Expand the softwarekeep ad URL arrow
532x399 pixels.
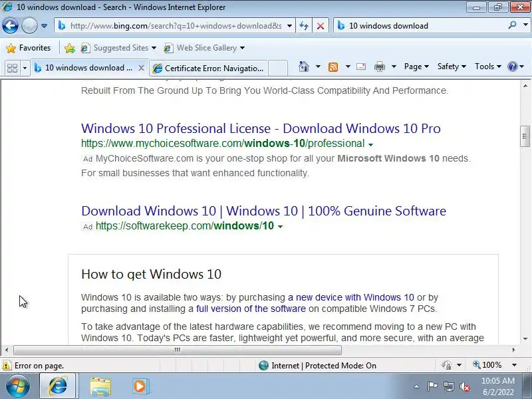pyautogui.click(x=280, y=227)
